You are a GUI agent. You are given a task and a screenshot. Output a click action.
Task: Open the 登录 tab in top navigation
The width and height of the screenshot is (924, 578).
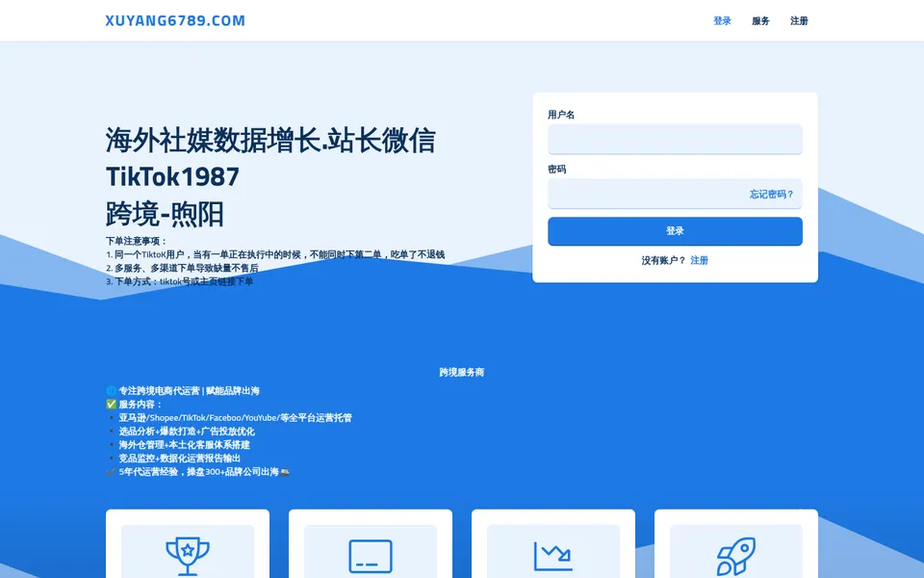click(x=722, y=20)
